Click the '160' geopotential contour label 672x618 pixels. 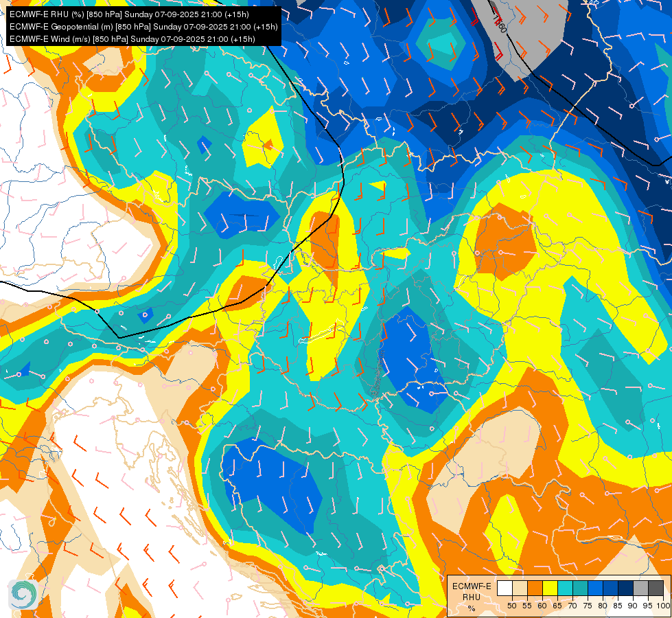(500, 25)
